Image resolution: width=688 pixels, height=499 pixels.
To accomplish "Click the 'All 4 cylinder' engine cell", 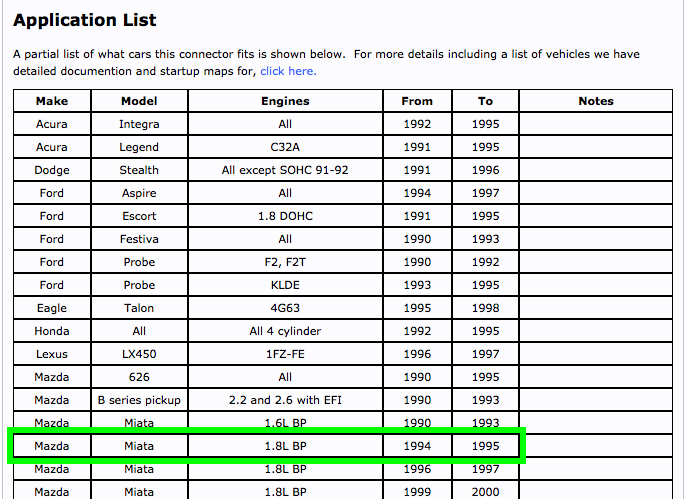I will pos(285,331).
